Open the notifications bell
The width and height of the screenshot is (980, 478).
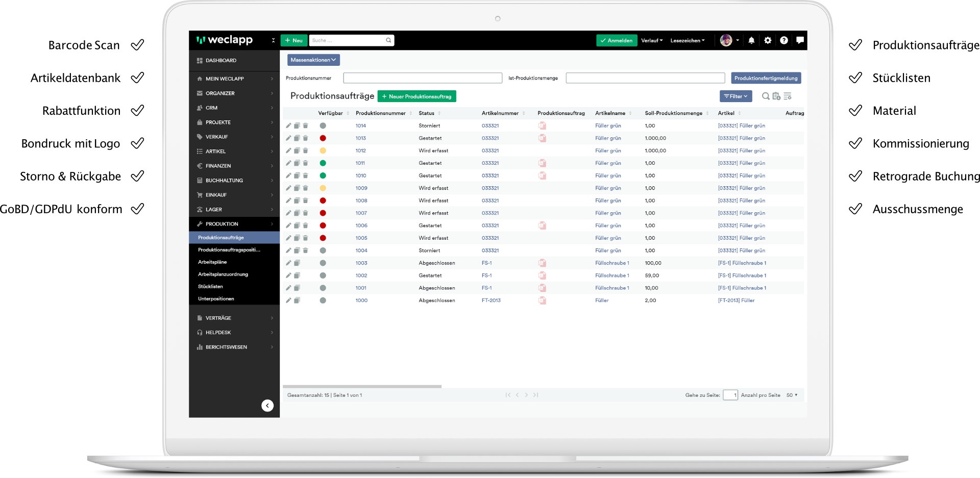coord(751,40)
